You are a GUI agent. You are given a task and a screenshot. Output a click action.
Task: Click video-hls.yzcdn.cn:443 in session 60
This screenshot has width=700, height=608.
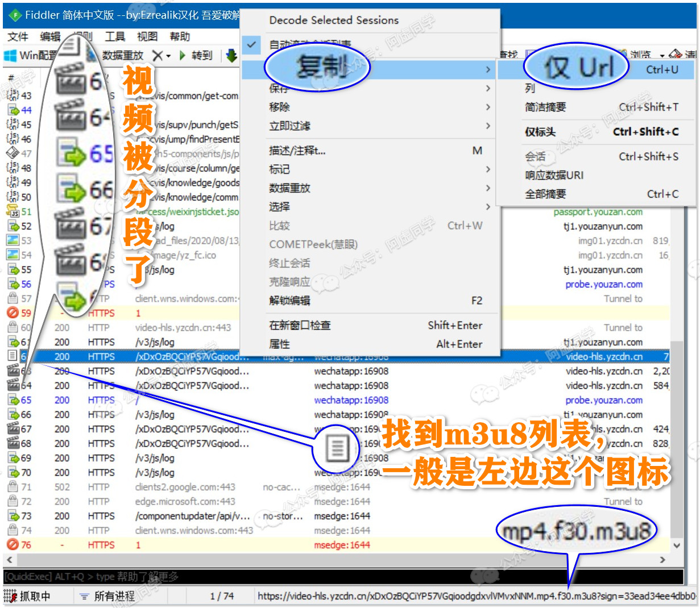pyautogui.click(x=183, y=327)
